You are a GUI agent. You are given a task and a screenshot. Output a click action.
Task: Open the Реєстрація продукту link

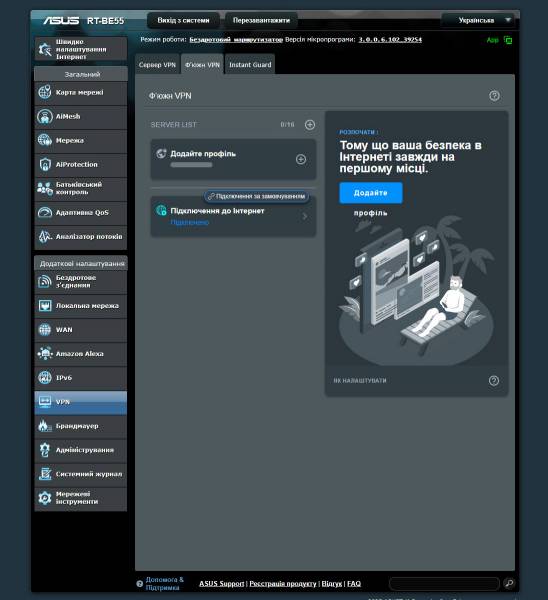(x=283, y=584)
